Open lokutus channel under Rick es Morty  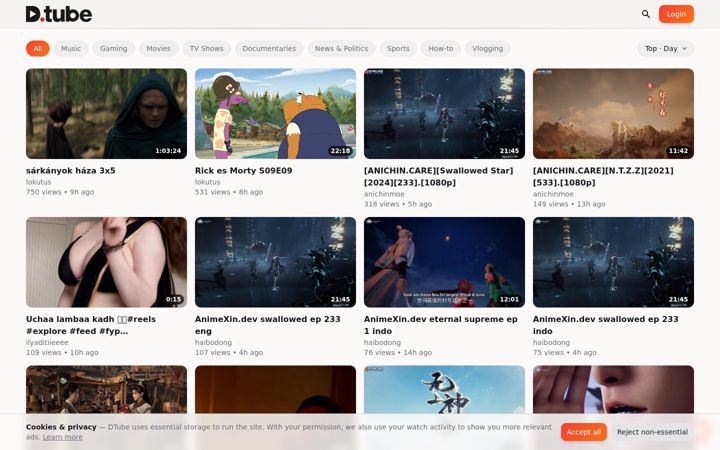(x=208, y=182)
